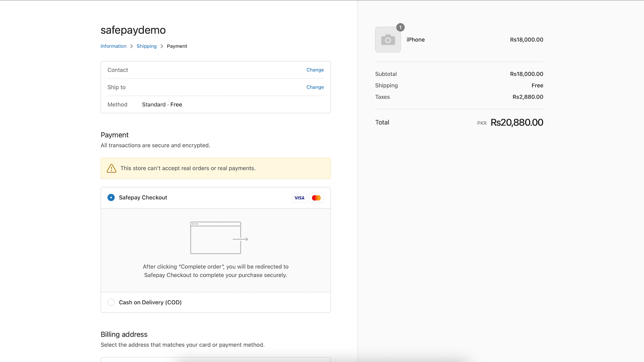Image resolution: width=644 pixels, height=362 pixels.
Task: Select Cash on Delivery (COD) option
Action: pyautogui.click(x=111, y=302)
